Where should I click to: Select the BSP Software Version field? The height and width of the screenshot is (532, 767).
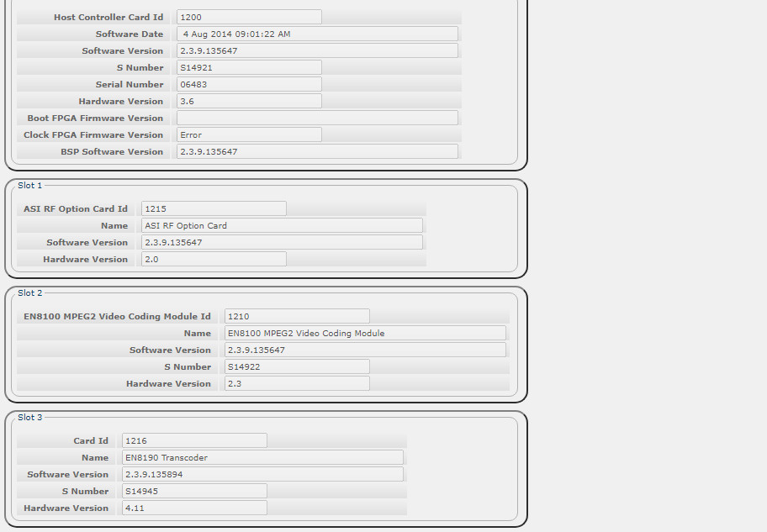click(317, 151)
